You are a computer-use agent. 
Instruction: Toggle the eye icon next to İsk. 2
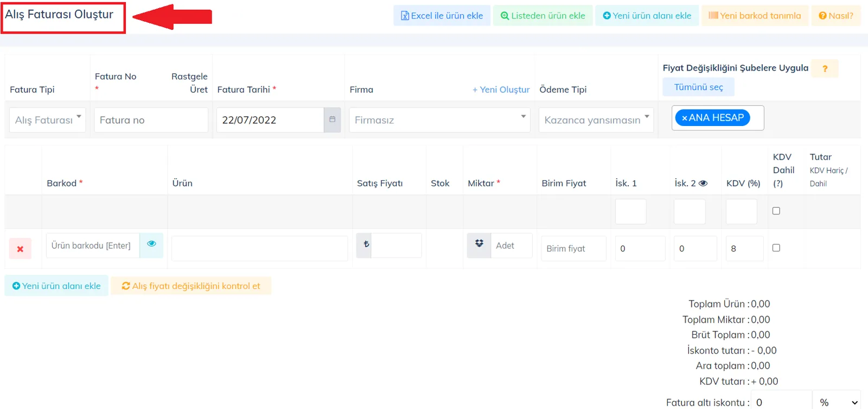tap(703, 184)
